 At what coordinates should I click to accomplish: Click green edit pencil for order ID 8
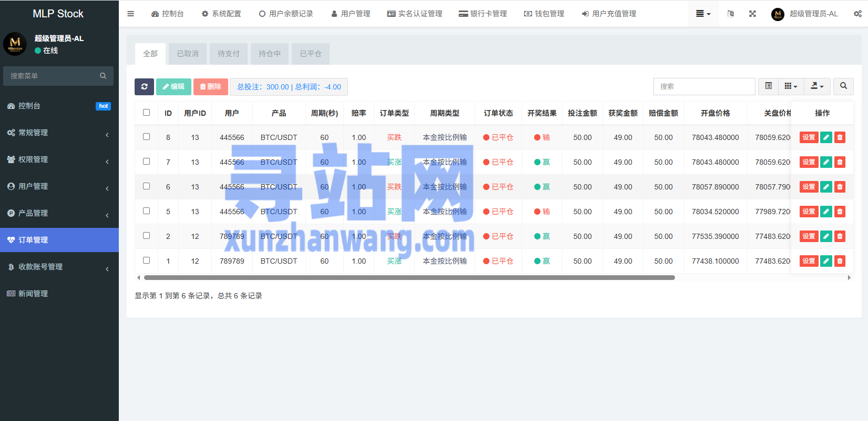[826, 137]
